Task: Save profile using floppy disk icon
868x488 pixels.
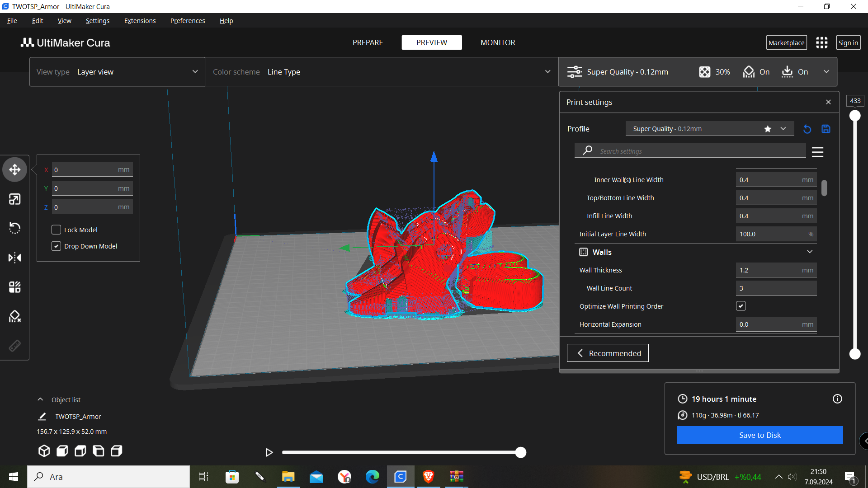Action: click(826, 129)
